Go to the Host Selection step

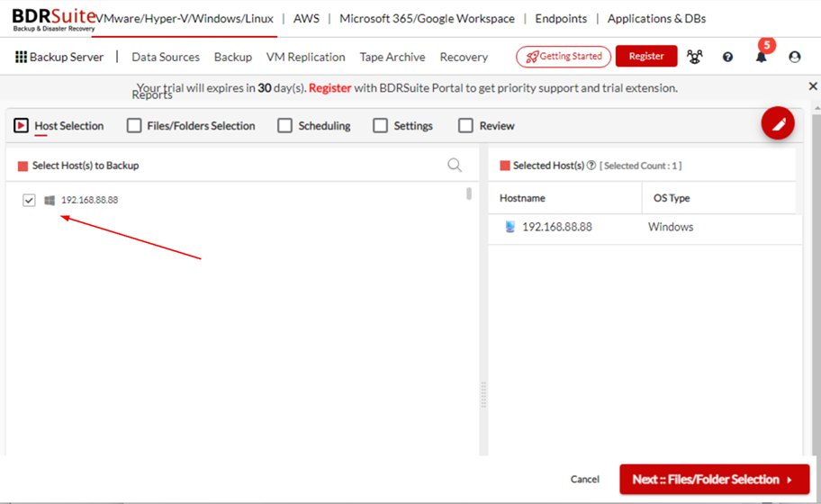(69, 126)
